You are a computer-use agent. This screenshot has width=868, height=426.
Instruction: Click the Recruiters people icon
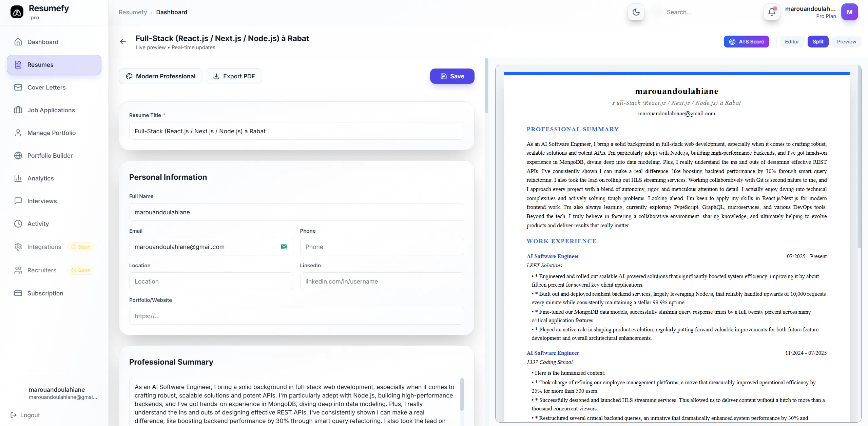(18, 270)
